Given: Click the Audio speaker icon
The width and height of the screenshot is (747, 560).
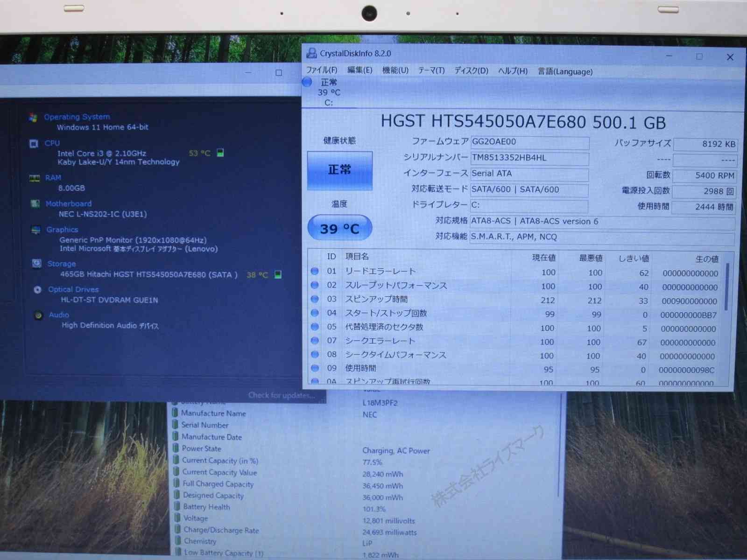Looking at the screenshot, I should click(x=38, y=315).
